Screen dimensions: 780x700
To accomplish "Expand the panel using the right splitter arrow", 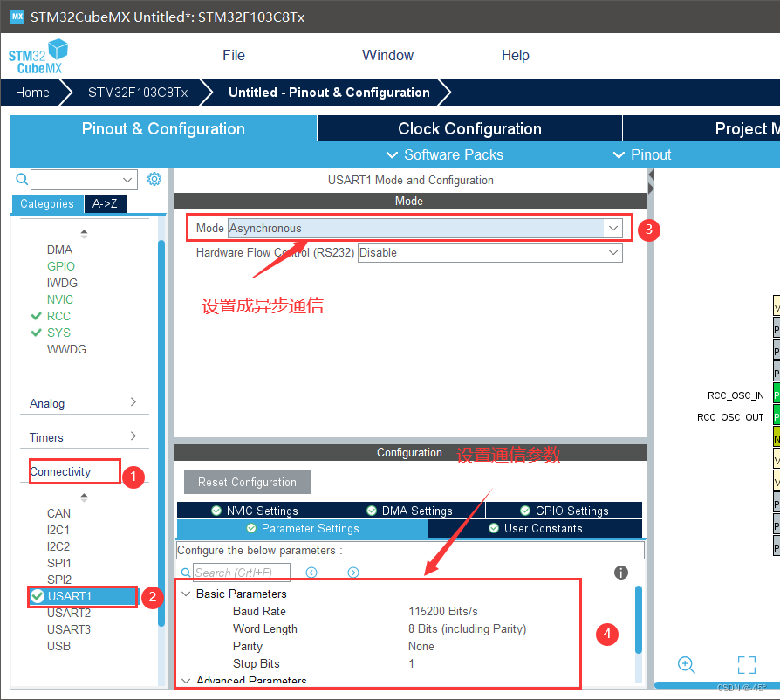I will pyautogui.click(x=651, y=189).
